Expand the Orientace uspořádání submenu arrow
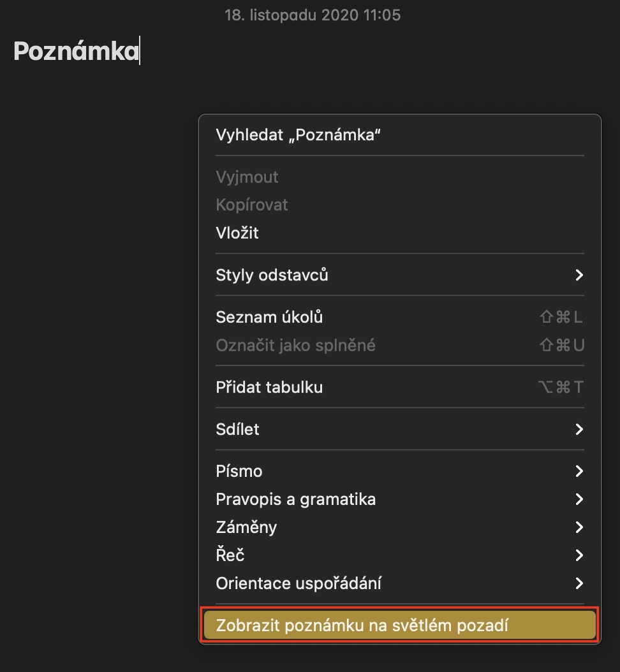The width and height of the screenshot is (620, 672). [x=579, y=583]
